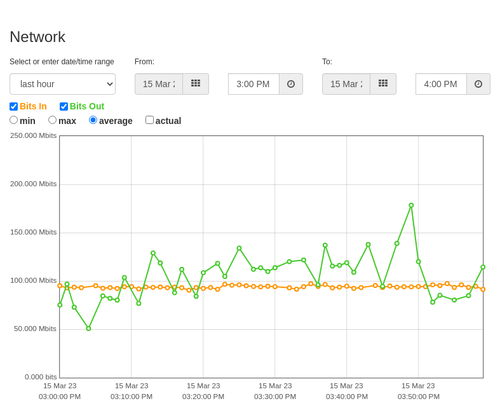The image size is (500, 403).
Task: Click the '03:50:00 PM' time axis label
Action: click(x=418, y=397)
